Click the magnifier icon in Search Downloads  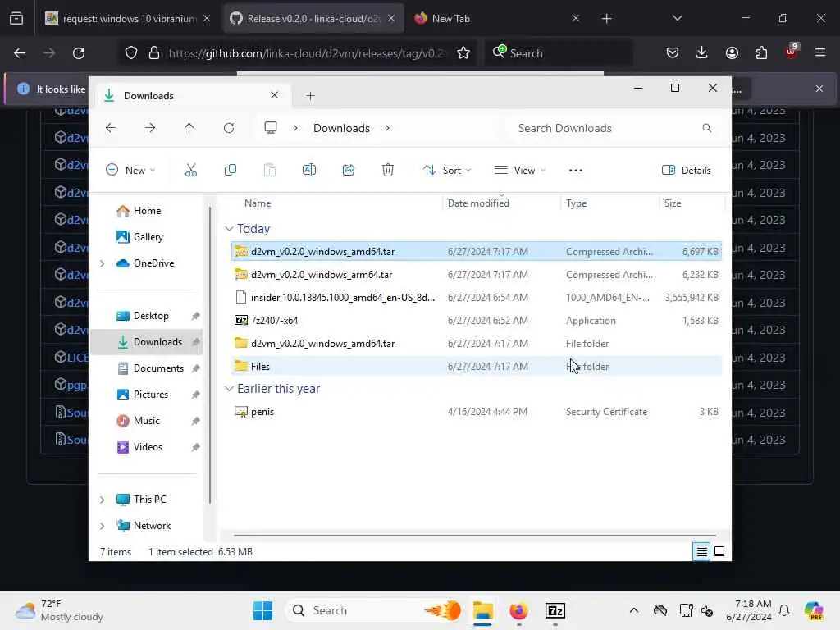pyautogui.click(x=706, y=128)
